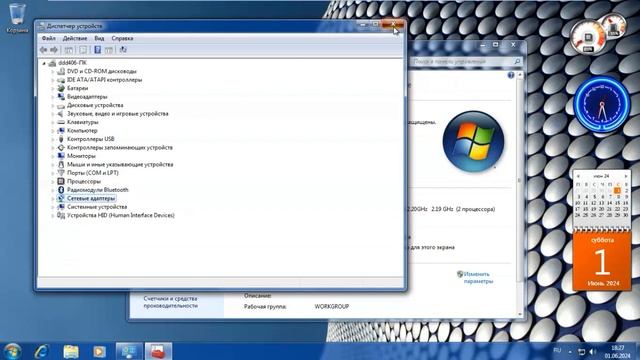Switch to the System window taskbar button
The width and height of the screenshot is (640, 360).
coord(129,351)
